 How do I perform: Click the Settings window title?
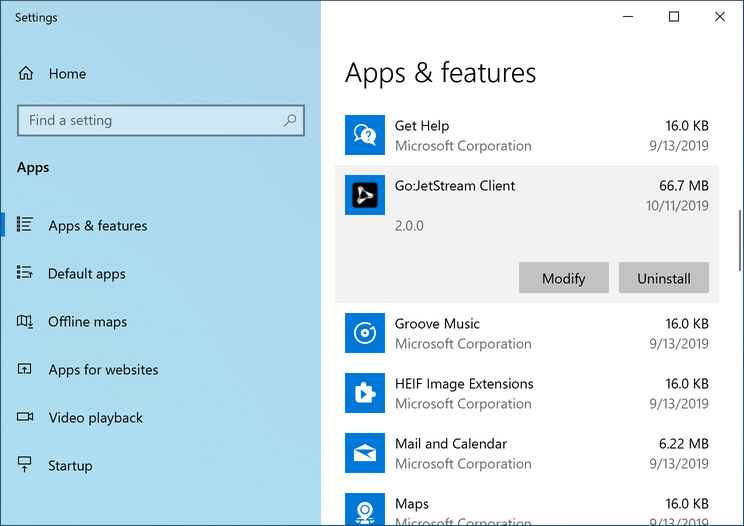pyautogui.click(x=36, y=18)
